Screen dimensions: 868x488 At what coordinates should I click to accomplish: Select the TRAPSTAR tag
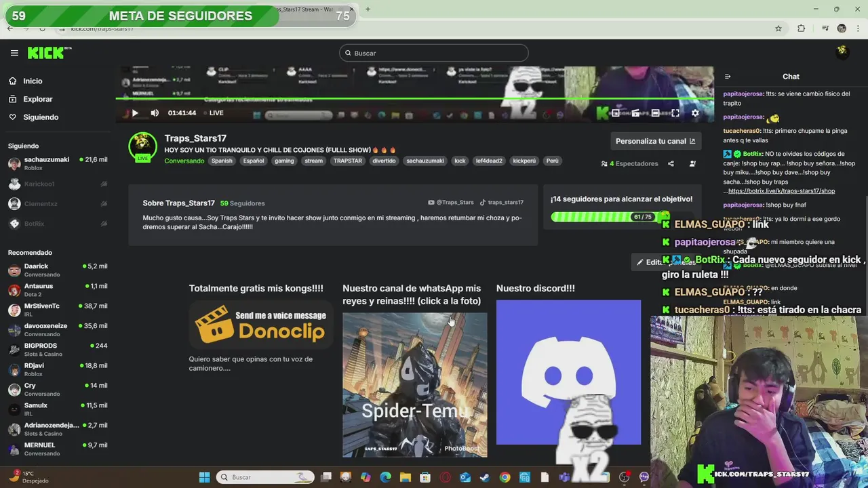[348, 161]
